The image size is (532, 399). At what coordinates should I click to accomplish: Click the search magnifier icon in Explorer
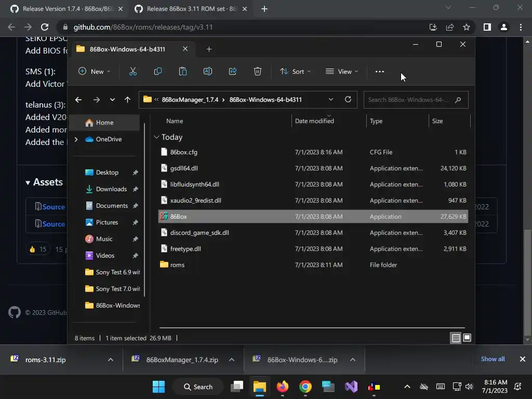458,100
